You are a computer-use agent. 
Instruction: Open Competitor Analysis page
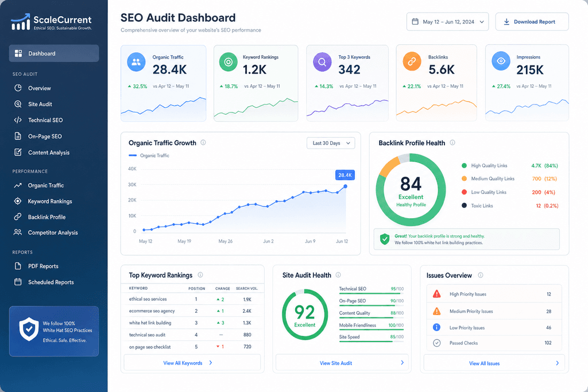54,232
